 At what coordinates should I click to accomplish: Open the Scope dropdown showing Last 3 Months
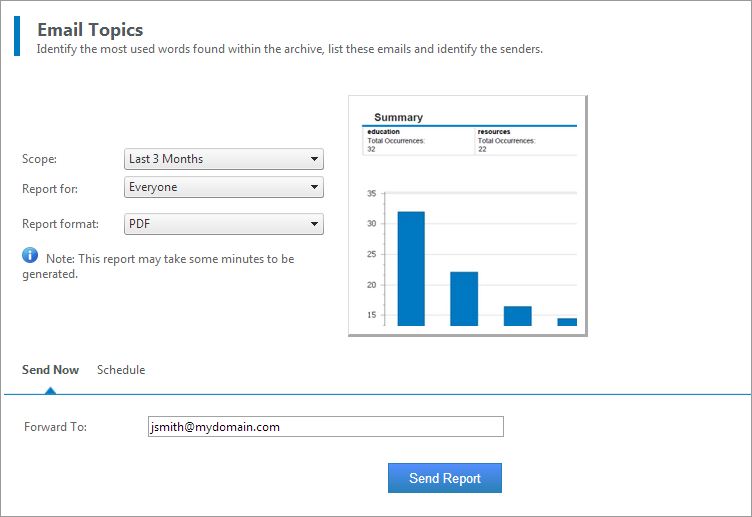tap(223, 159)
